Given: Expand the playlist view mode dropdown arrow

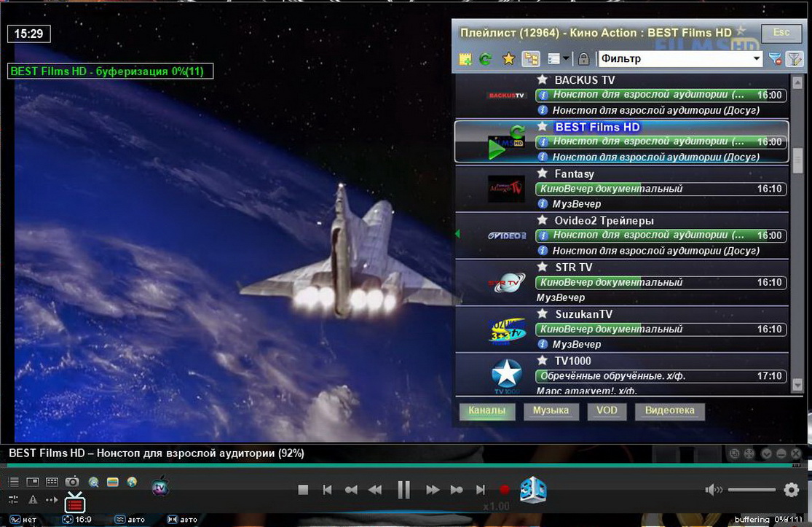Looking at the screenshot, I should click(x=566, y=59).
